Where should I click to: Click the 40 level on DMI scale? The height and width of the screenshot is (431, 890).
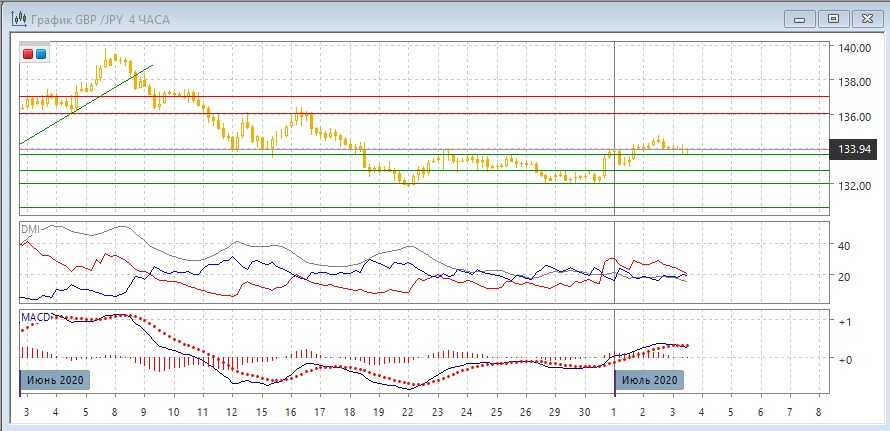[843, 246]
